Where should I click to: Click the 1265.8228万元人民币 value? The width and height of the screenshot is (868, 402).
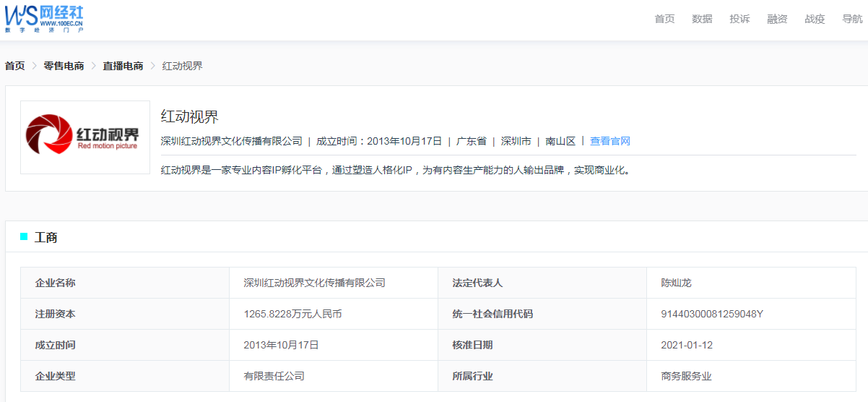293,314
